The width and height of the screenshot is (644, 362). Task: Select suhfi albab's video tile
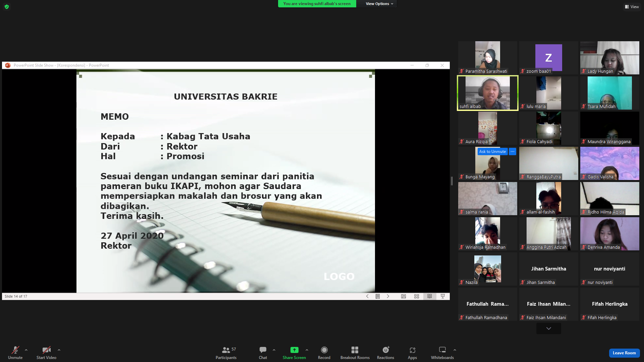click(x=488, y=93)
